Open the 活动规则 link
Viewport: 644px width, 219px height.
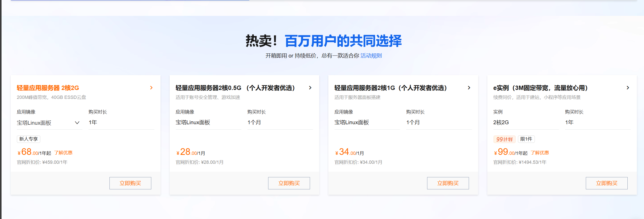click(371, 56)
